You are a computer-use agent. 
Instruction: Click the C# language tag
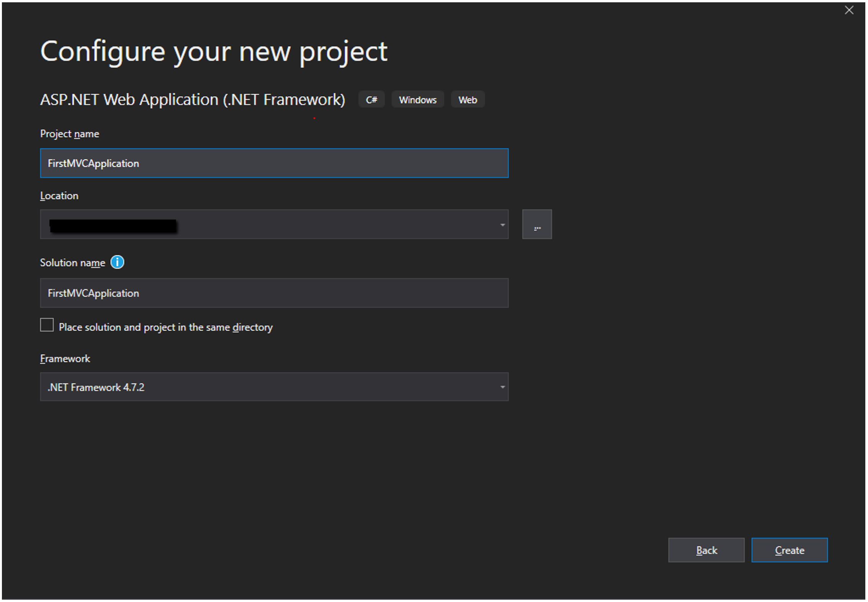371,100
